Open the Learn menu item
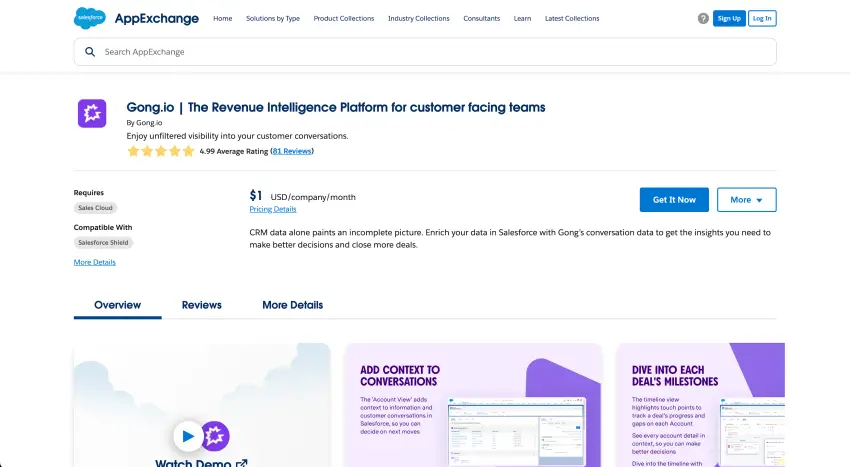 (522, 18)
